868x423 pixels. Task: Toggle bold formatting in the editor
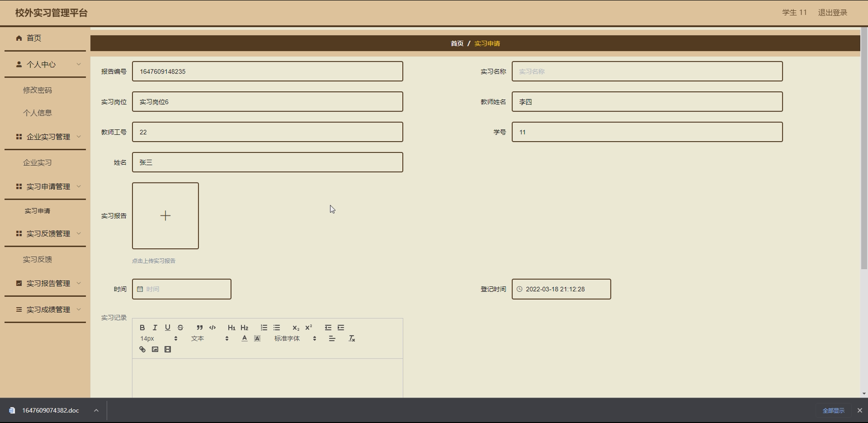coord(142,328)
